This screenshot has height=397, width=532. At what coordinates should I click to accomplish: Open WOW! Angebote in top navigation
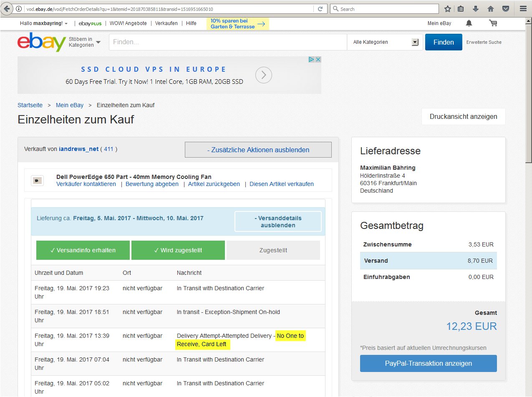(128, 23)
